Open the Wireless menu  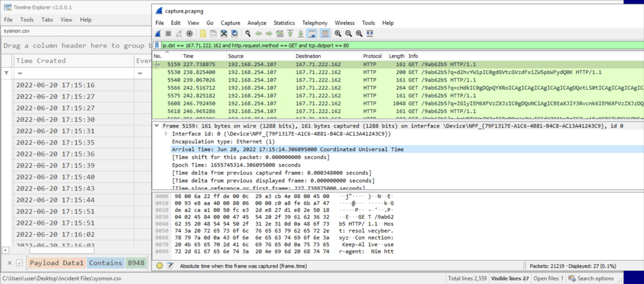(345, 23)
